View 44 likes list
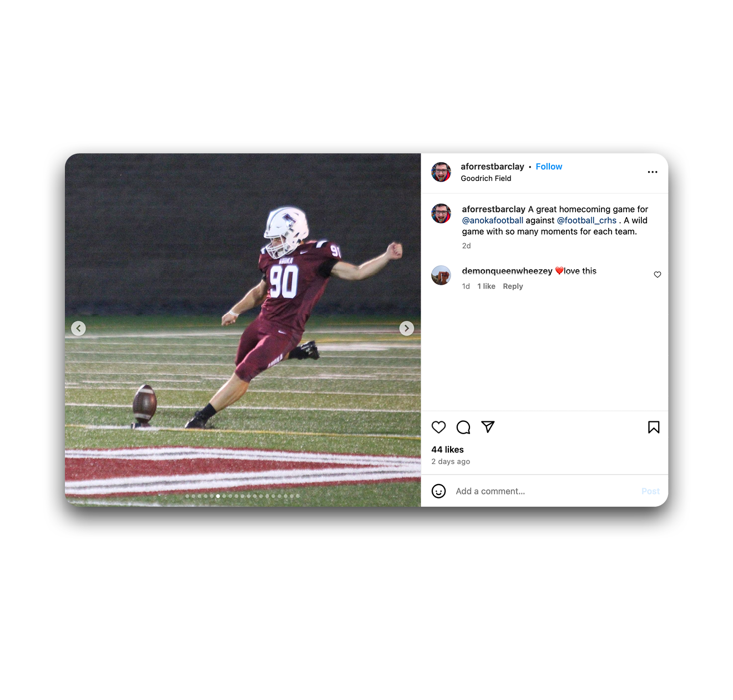733x700 pixels. (x=447, y=450)
